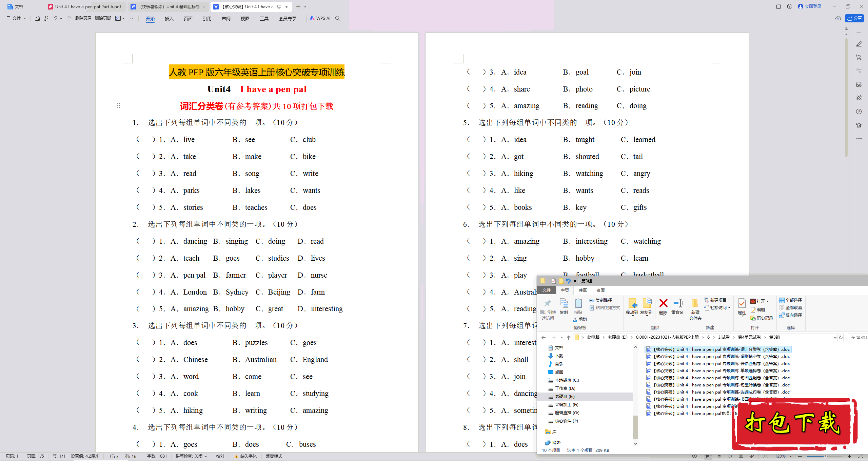This screenshot has height=461, width=868.
Task: Click zoom in plus button
Action: (849, 456)
